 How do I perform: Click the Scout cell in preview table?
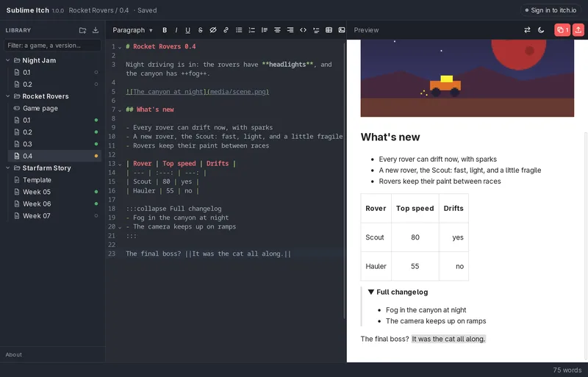coord(376,237)
